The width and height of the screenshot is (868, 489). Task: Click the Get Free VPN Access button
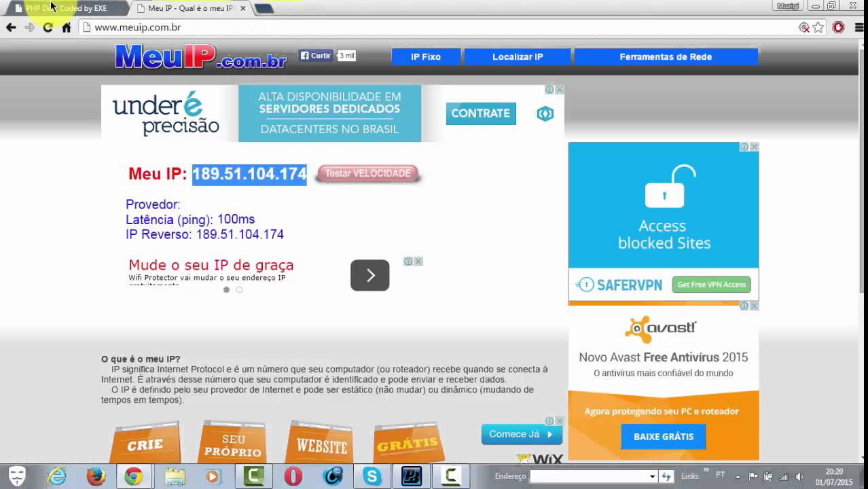click(x=711, y=285)
